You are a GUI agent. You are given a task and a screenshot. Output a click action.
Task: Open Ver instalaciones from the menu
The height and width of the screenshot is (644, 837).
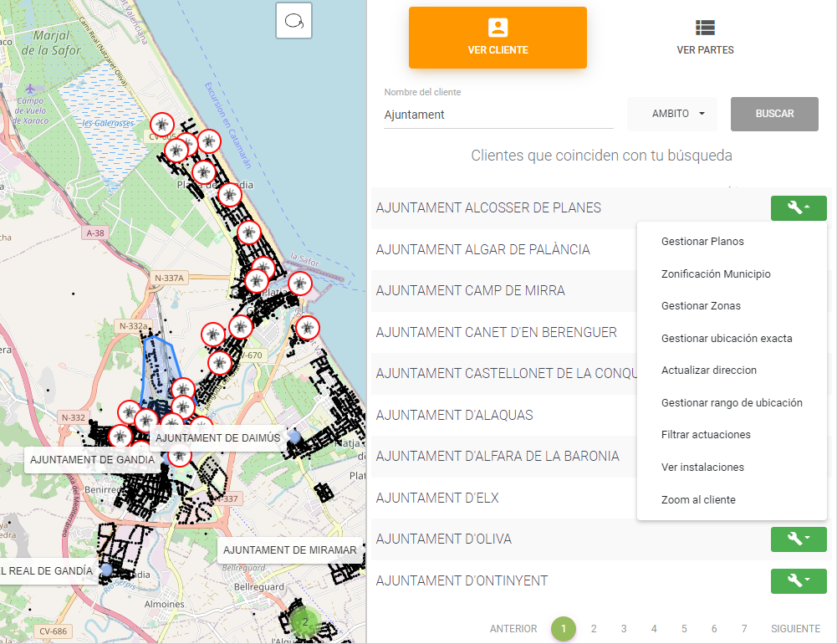[x=732, y=468]
